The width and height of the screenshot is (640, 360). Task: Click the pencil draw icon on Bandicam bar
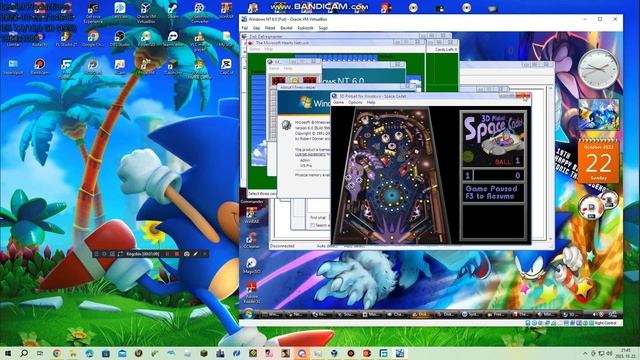(x=196, y=254)
